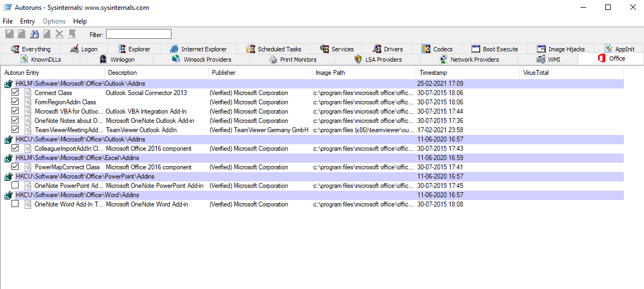Switch to the WMI tab
The image size is (644, 289).
click(x=548, y=60)
